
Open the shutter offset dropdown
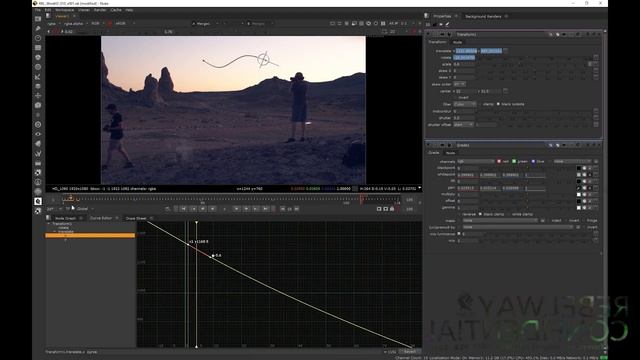click(463, 124)
